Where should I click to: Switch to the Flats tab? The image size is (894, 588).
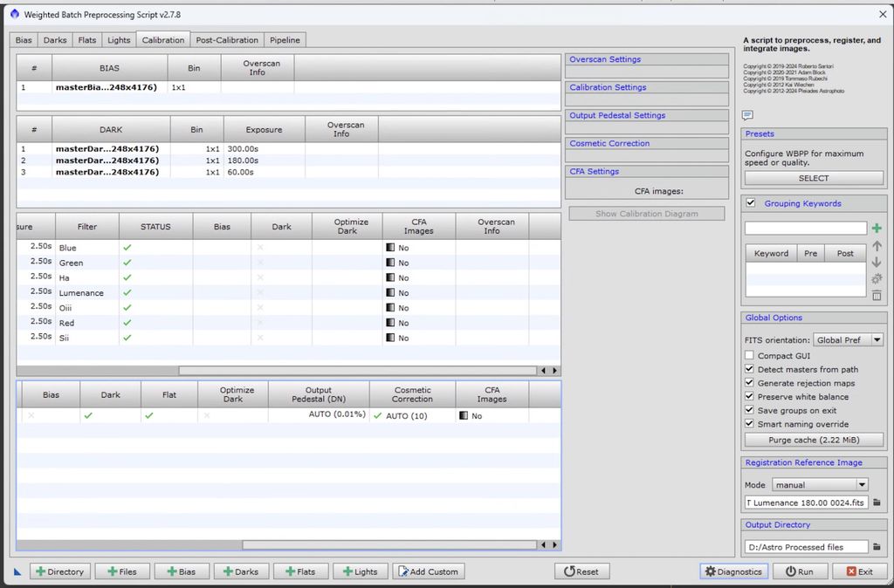click(x=87, y=40)
